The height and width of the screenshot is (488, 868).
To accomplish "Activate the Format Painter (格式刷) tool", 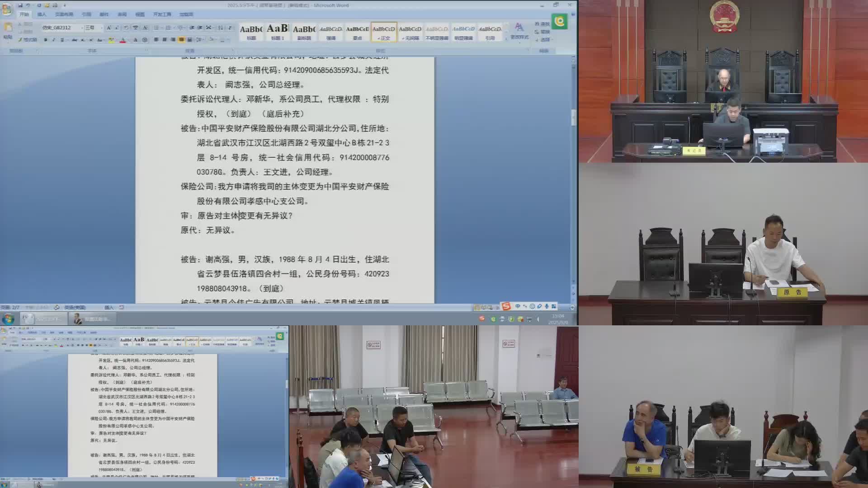I will 28,40.
